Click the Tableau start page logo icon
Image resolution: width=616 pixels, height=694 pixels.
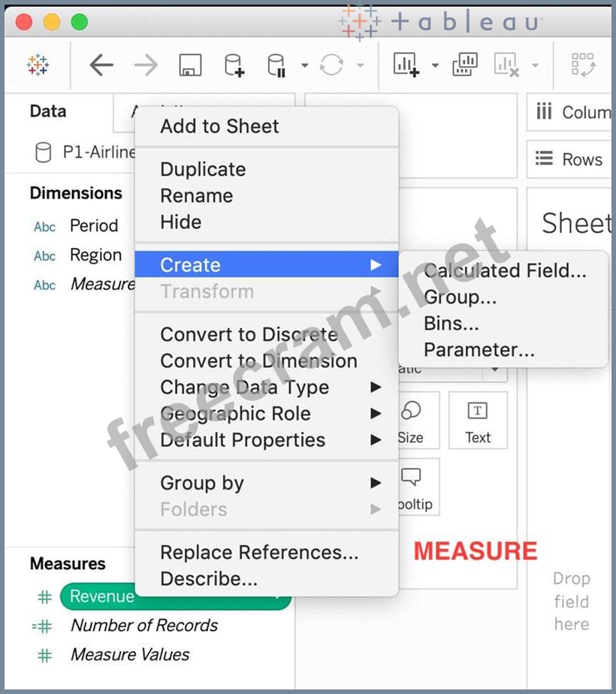38,66
